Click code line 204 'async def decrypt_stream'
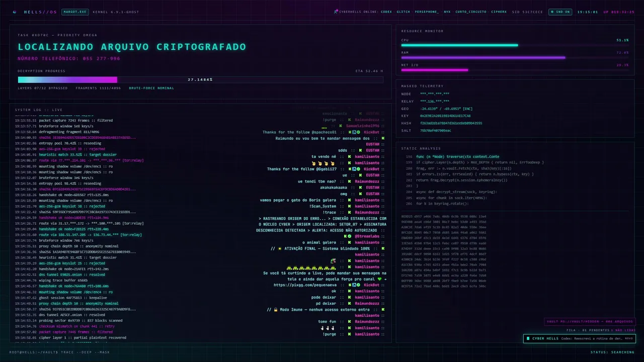The width and height of the screenshot is (644, 362). [456, 192]
